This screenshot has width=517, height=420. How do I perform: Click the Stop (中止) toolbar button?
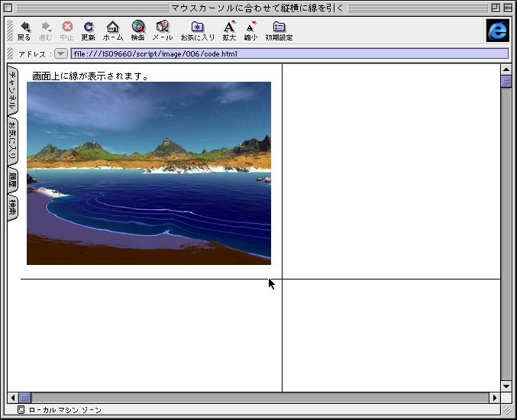[x=67, y=31]
